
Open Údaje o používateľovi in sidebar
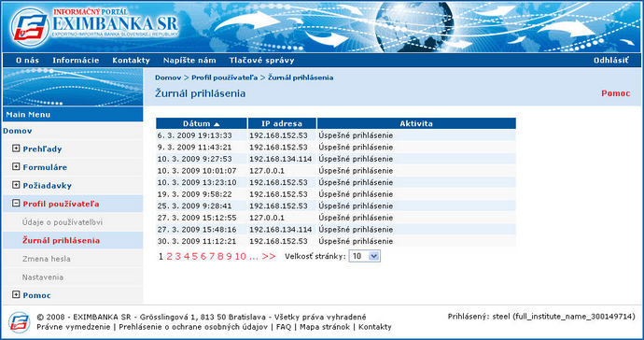tap(63, 222)
